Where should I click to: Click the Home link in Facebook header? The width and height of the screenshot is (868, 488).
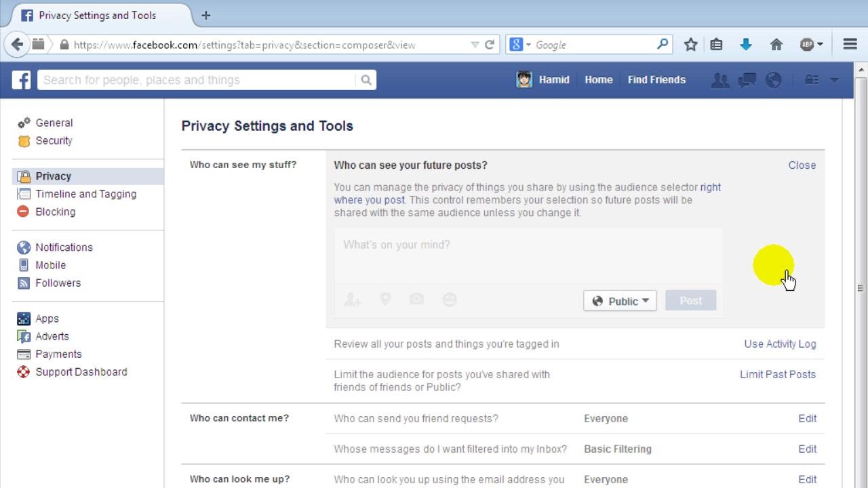click(599, 80)
